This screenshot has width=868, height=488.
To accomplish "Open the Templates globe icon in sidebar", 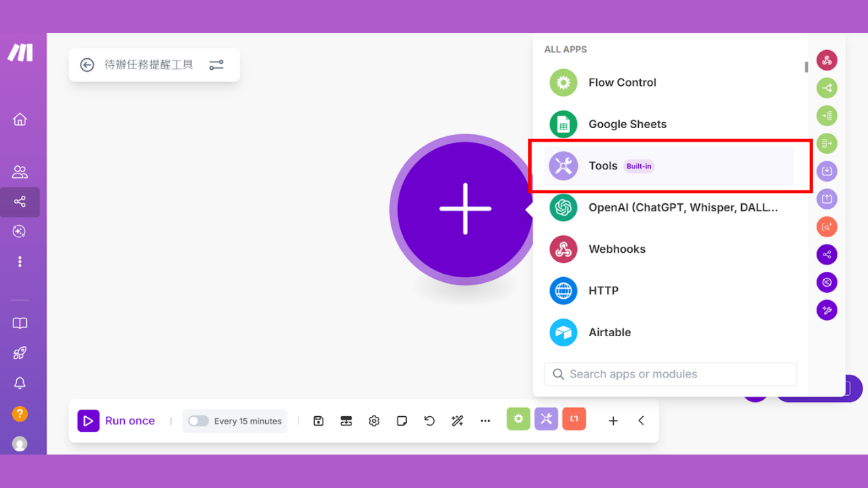I will pos(20,231).
